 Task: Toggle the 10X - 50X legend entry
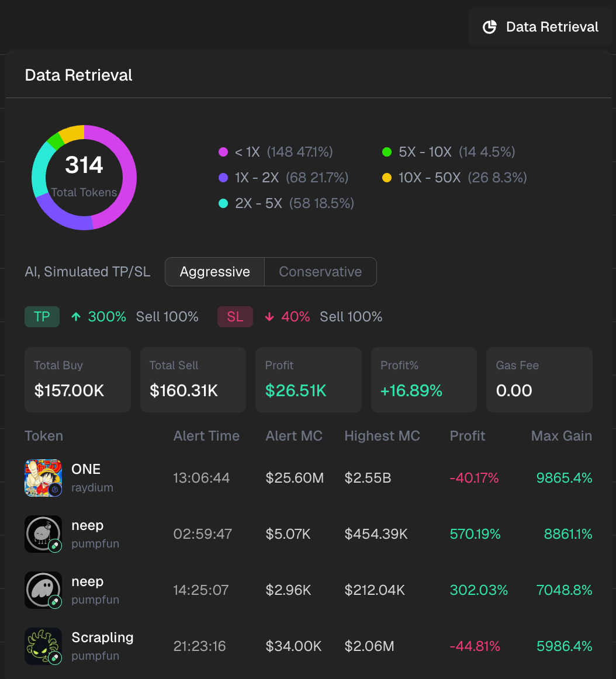tap(430, 178)
